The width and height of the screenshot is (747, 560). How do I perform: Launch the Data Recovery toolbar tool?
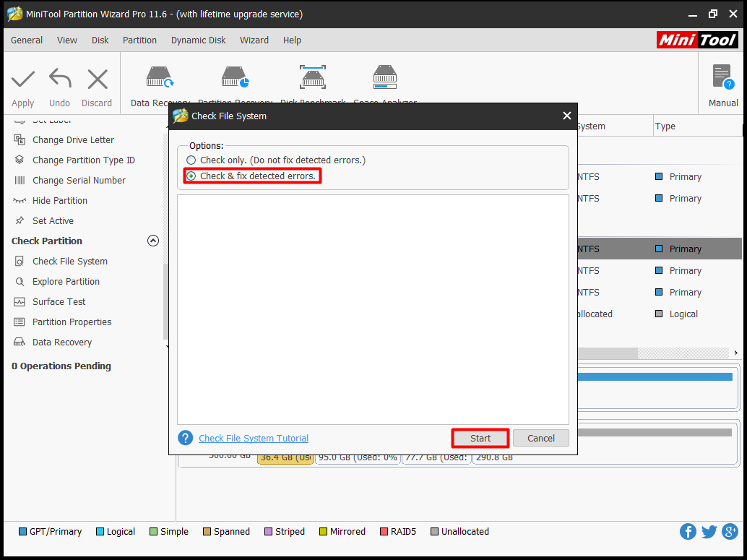pos(160,77)
